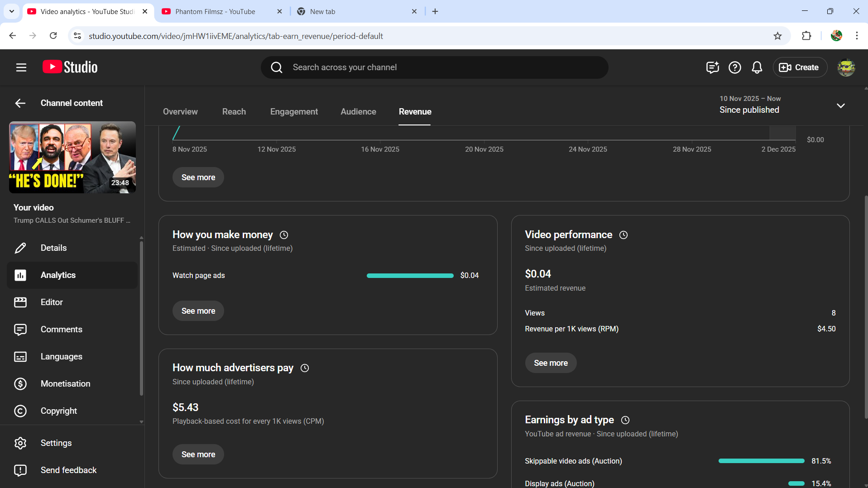Open the Chrome three-dot menu
The height and width of the screenshot is (488, 868).
[x=857, y=36]
